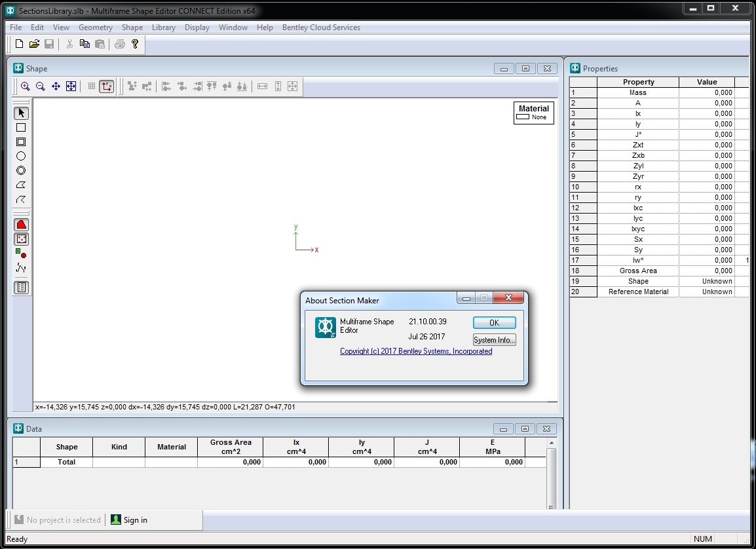Click the Material None legend swatch
The height and width of the screenshot is (549, 756).
pos(523,117)
